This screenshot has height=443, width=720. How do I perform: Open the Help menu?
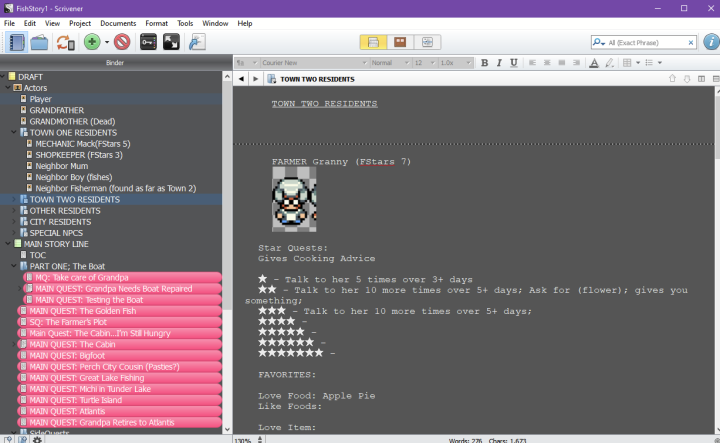[x=245, y=23]
